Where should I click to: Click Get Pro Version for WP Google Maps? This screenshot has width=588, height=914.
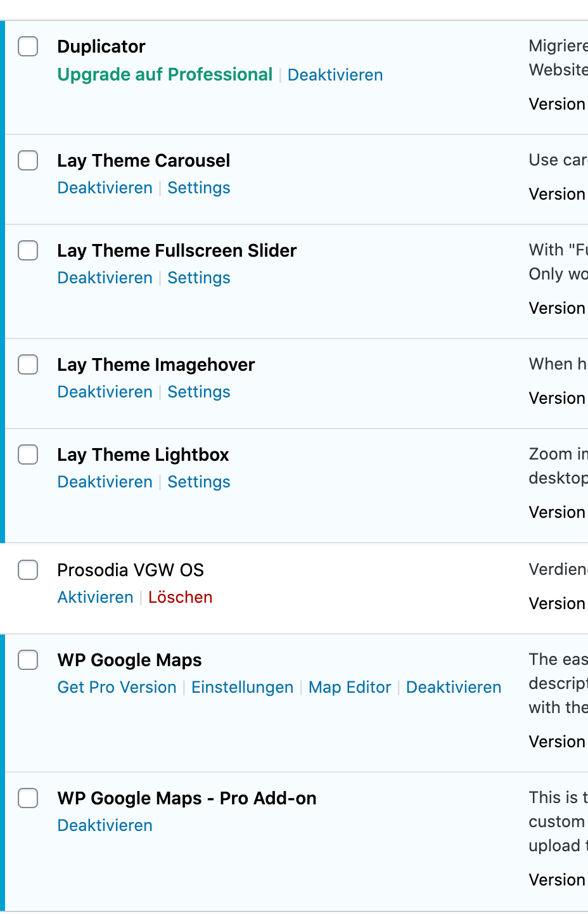point(117,687)
